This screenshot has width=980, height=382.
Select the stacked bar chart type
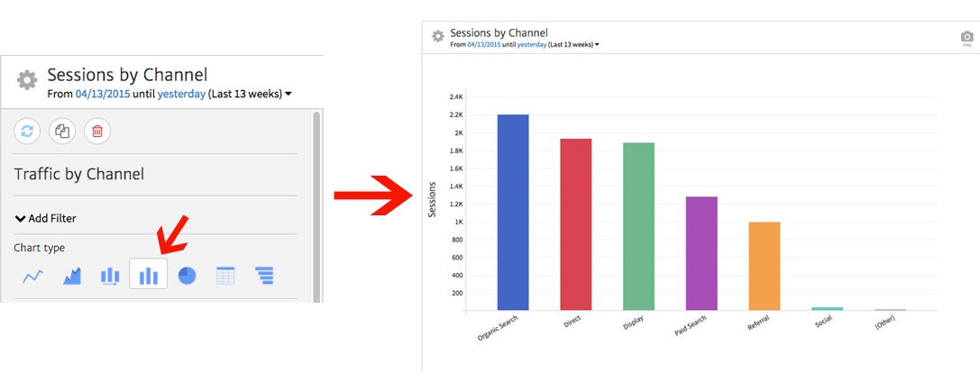pyautogui.click(x=110, y=276)
